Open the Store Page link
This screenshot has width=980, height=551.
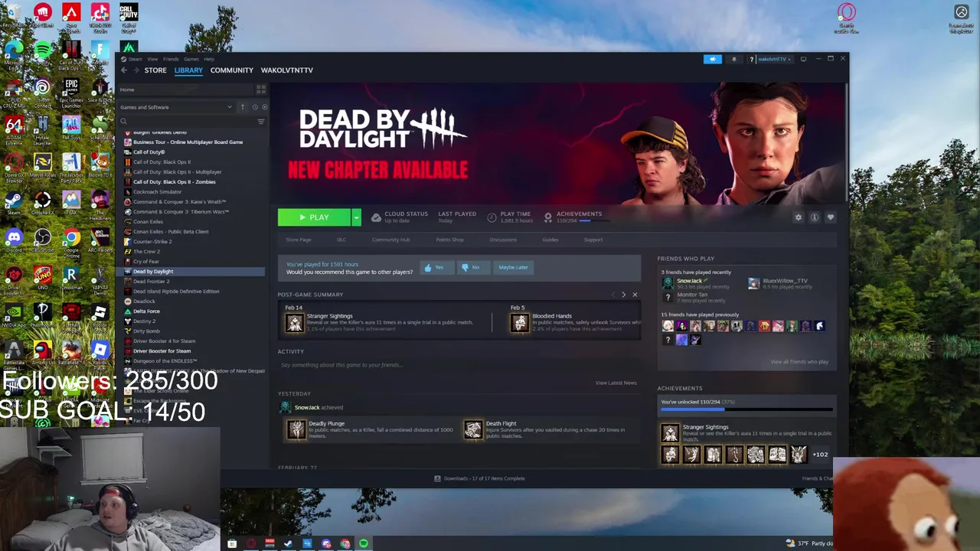(299, 240)
